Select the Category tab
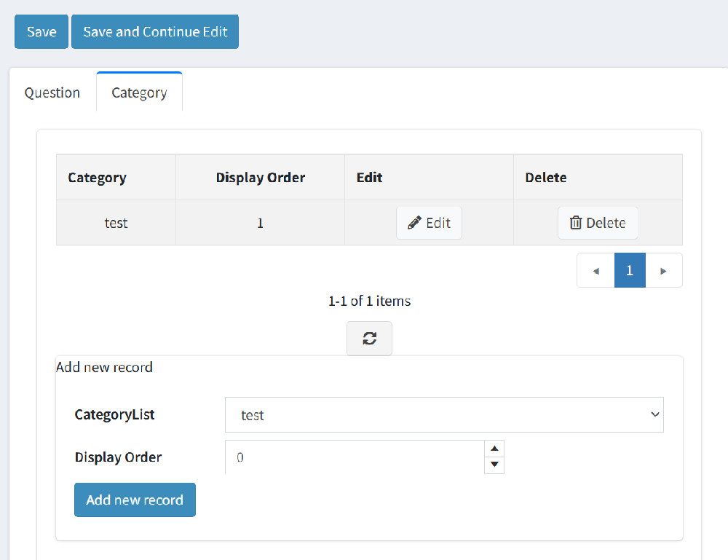The image size is (728, 560). [x=139, y=92]
